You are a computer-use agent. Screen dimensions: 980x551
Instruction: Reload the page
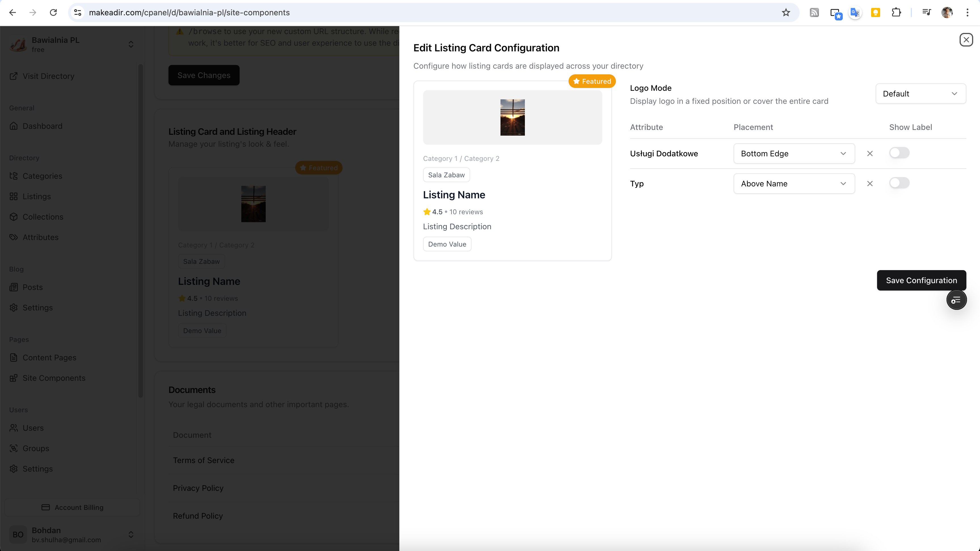53,12
